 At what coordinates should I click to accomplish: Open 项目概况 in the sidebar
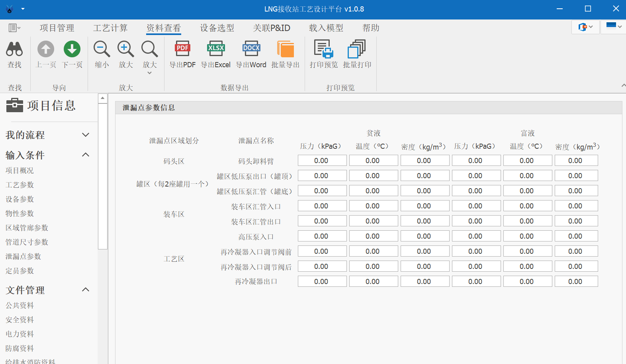(20, 171)
